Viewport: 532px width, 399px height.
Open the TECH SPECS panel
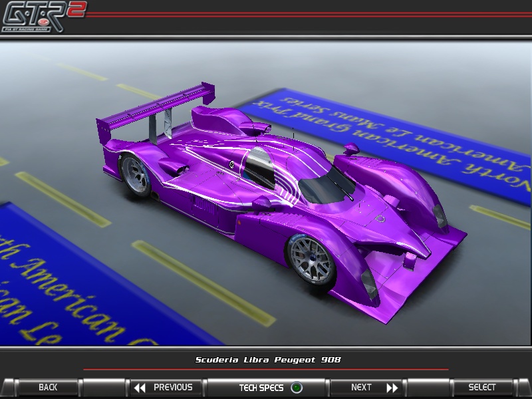[267, 387]
